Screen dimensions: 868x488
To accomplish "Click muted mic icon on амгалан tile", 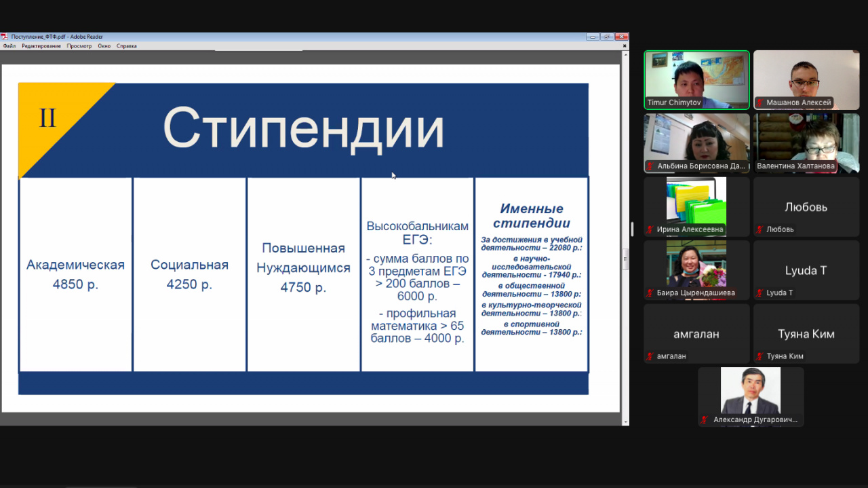I will (x=650, y=356).
